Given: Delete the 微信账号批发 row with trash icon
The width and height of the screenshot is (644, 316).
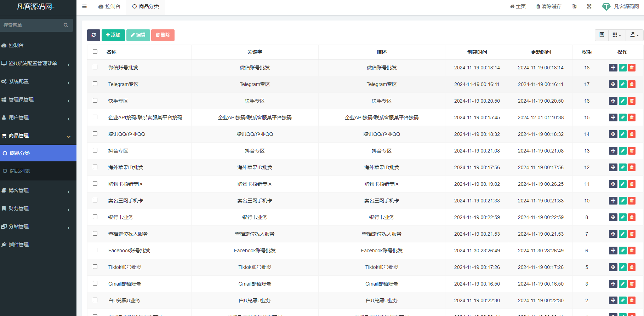Looking at the screenshot, I should coord(632,68).
